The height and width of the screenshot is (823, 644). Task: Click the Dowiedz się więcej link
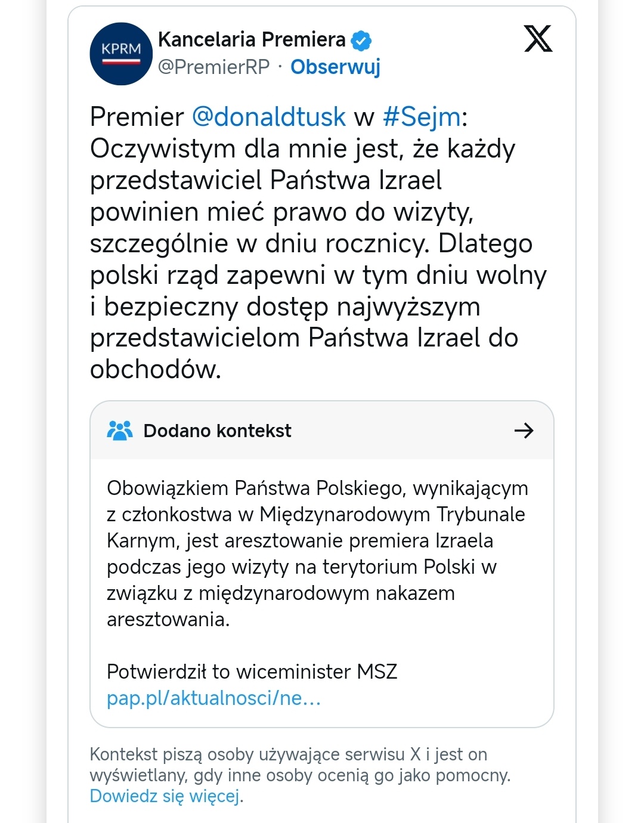[166, 796]
